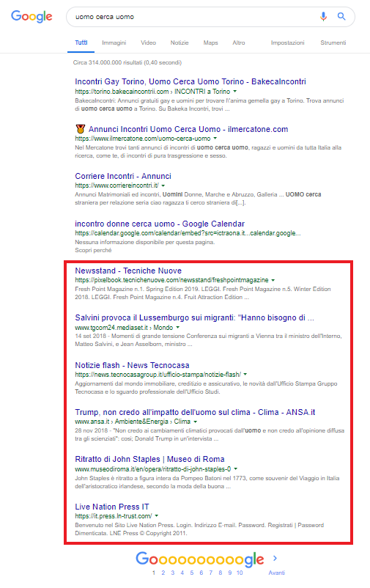This screenshot has height=588, width=370.
Task: Open the Immagini tab
Action: point(114,43)
